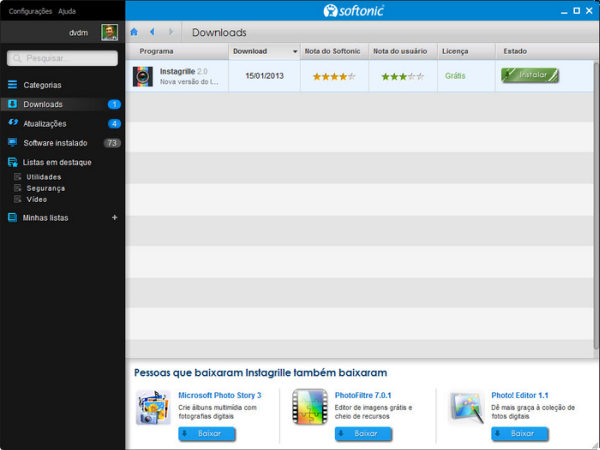Open the Utilidades list
Screen dimensions: 600x450
43,177
